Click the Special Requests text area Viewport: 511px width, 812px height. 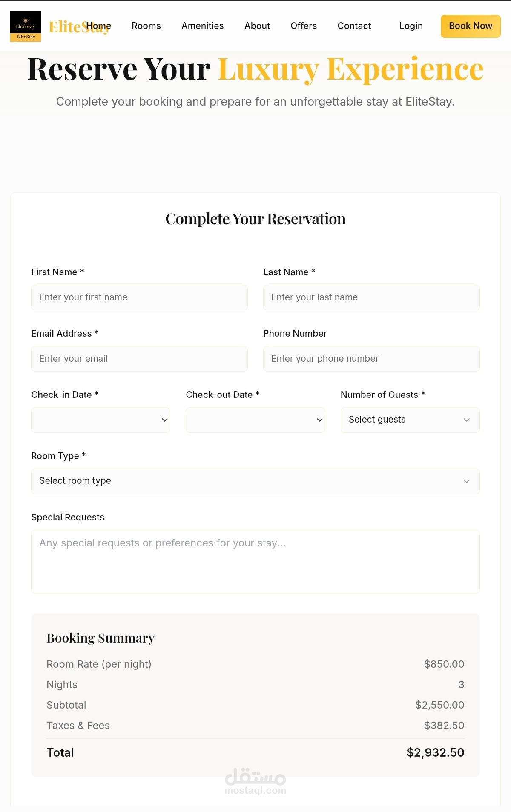click(255, 562)
